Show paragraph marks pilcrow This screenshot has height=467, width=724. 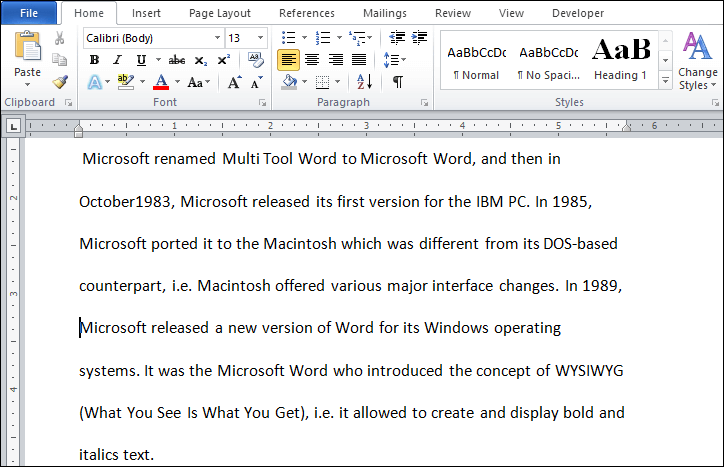(397, 82)
